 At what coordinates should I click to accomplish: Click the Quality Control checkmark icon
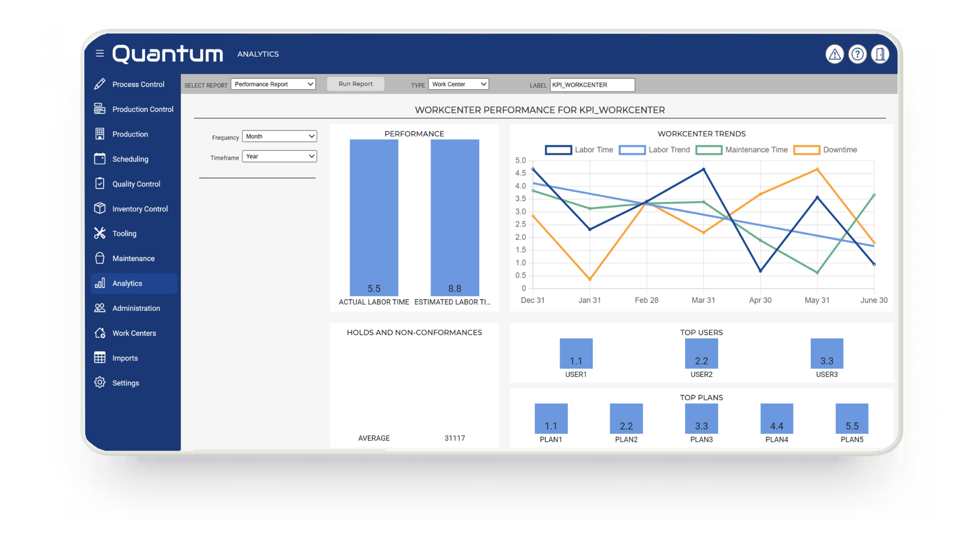[x=100, y=183]
